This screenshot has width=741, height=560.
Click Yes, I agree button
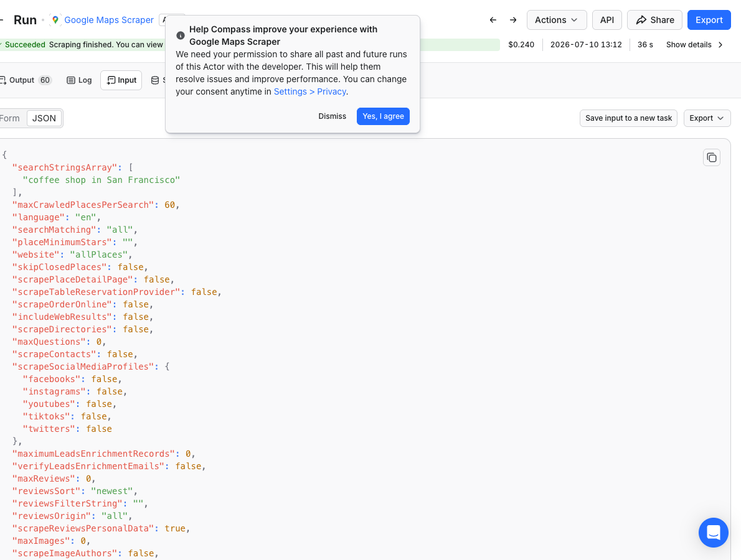[383, 116]
